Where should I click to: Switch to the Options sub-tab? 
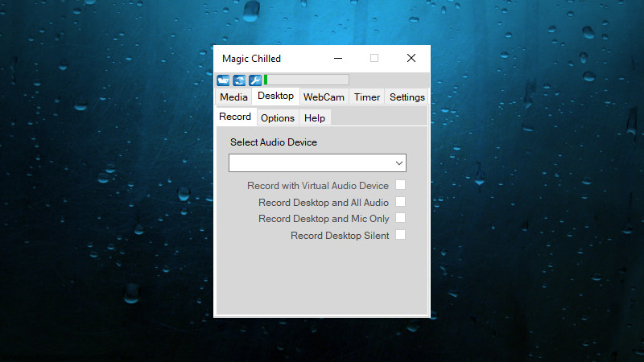click(278, 118)
